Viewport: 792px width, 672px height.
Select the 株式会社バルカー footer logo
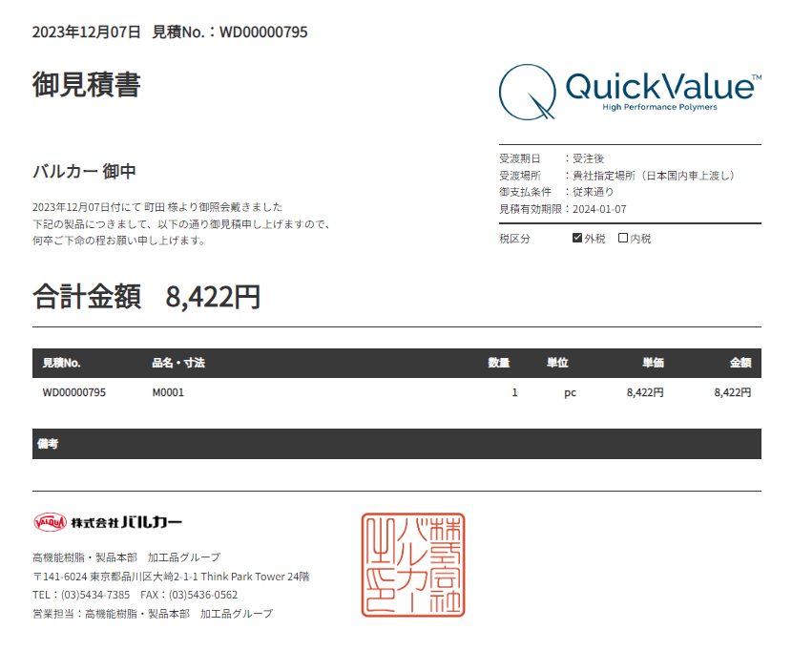(105, 522)
